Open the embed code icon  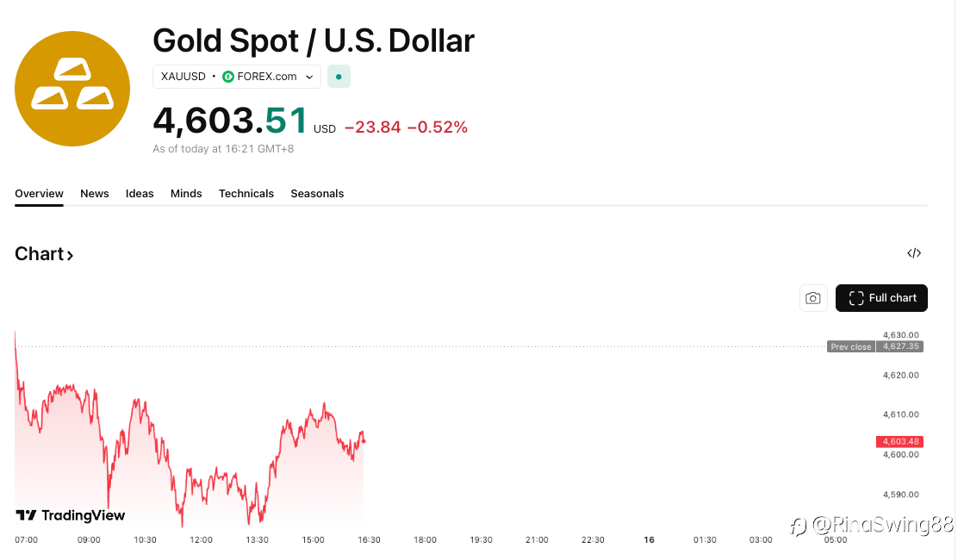click(914, 253)
